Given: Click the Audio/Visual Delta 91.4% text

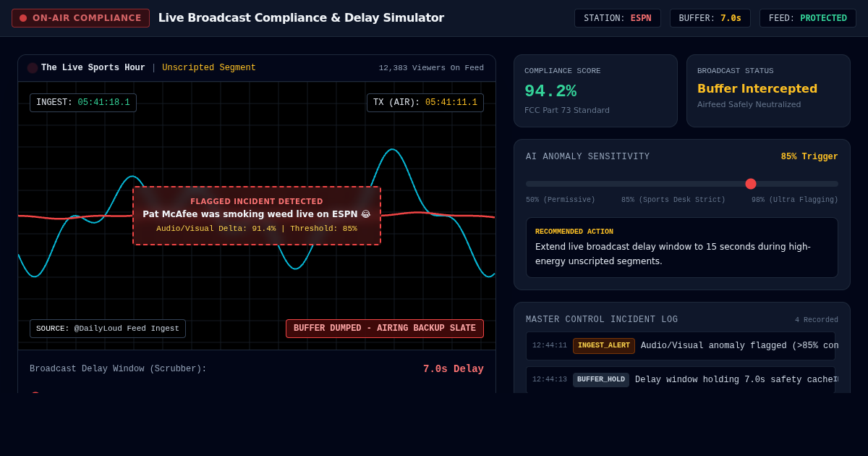Looking at the screenshot, I should point(216,229).
